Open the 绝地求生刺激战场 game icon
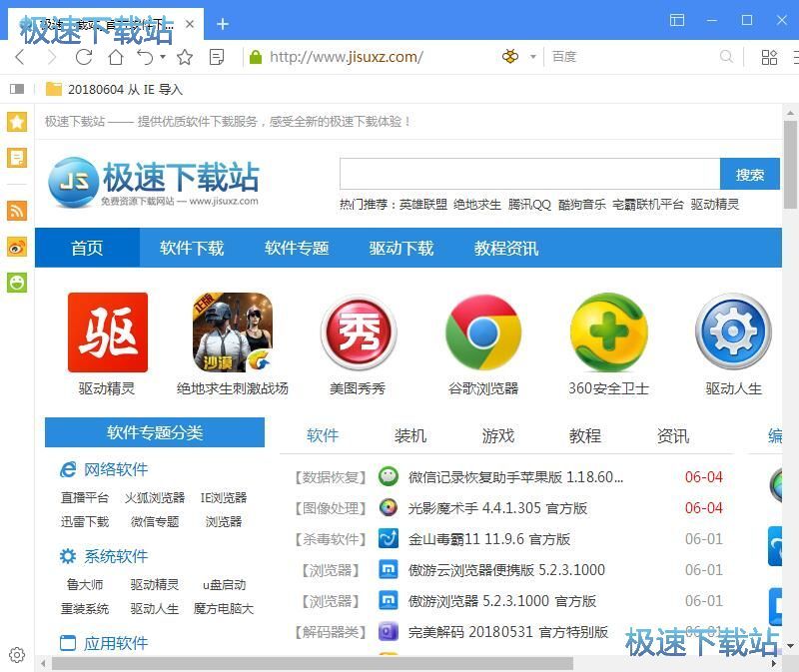 (233, 333)
